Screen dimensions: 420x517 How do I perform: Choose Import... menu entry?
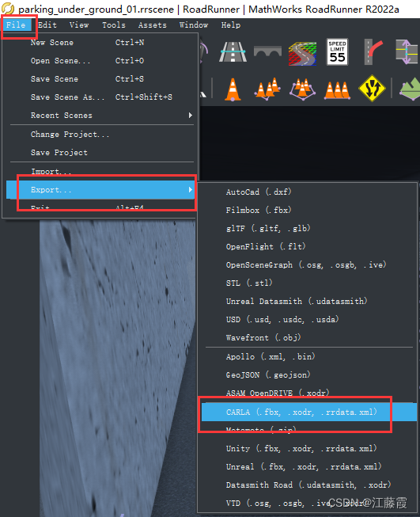(100, 172)
